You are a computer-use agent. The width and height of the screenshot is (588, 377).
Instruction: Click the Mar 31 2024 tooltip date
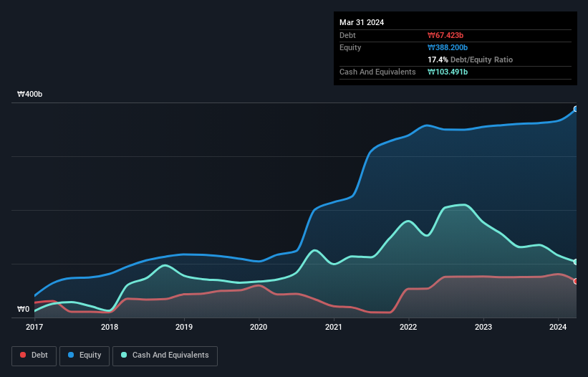(x=362, y=22)
